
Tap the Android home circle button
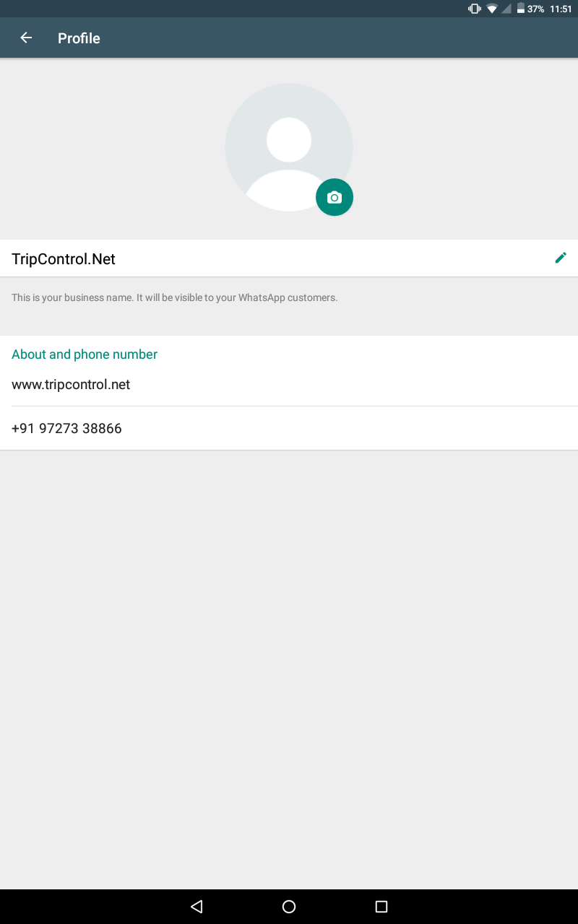coord(289,907)
